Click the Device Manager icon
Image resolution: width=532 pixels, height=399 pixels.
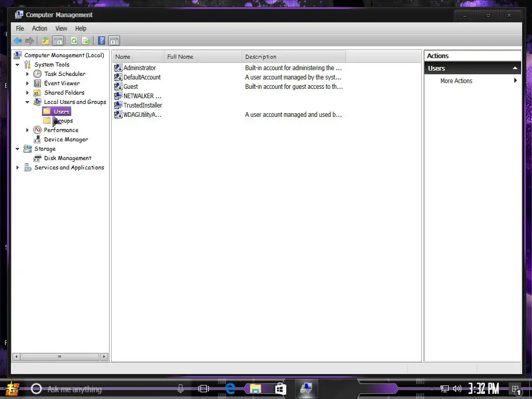[37, 139]
